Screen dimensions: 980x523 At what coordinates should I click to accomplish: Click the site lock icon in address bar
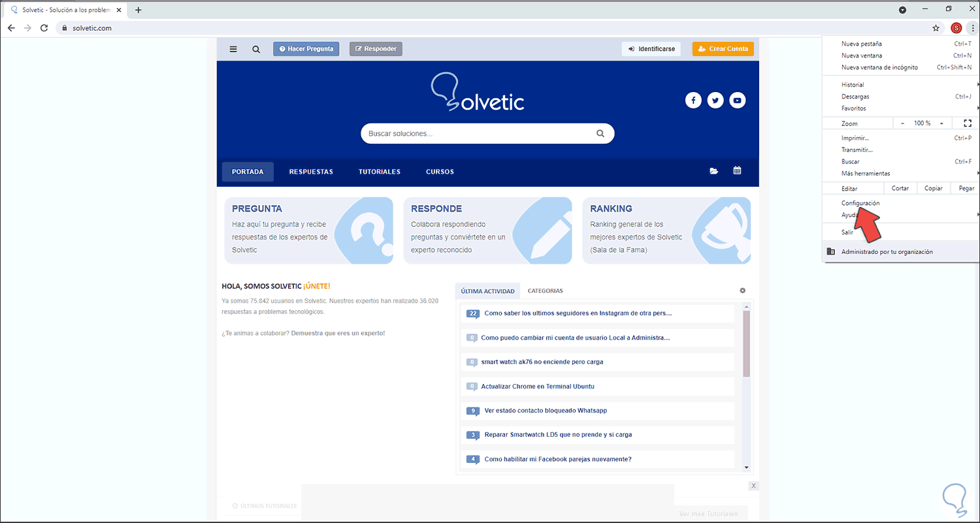point(64,28)
